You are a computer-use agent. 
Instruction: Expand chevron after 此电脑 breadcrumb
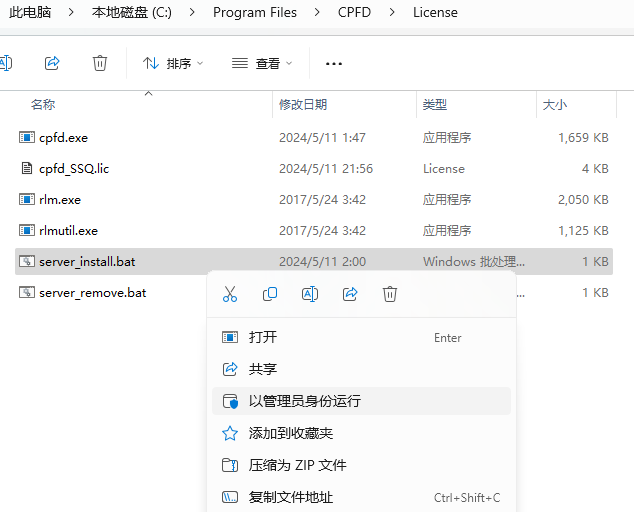71,13
